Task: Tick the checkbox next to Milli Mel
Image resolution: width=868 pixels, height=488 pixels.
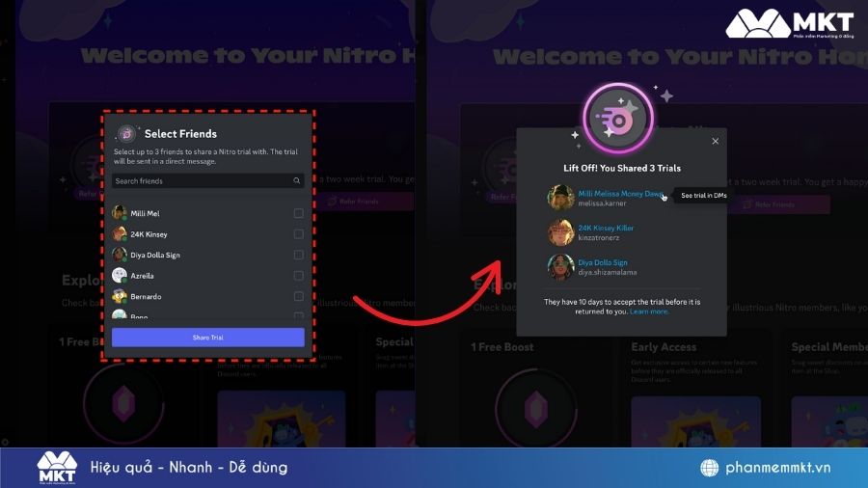Action: pos(298,213)
